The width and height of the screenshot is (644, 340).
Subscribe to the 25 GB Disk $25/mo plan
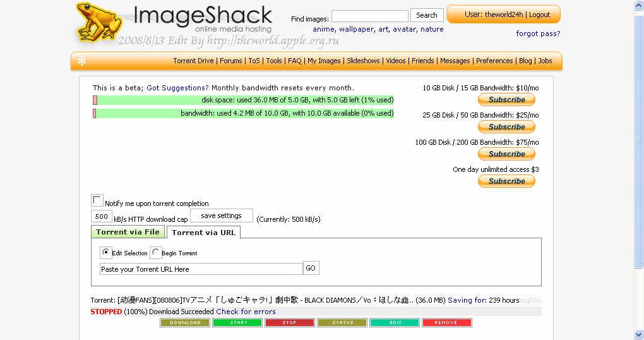pos(506,127)
